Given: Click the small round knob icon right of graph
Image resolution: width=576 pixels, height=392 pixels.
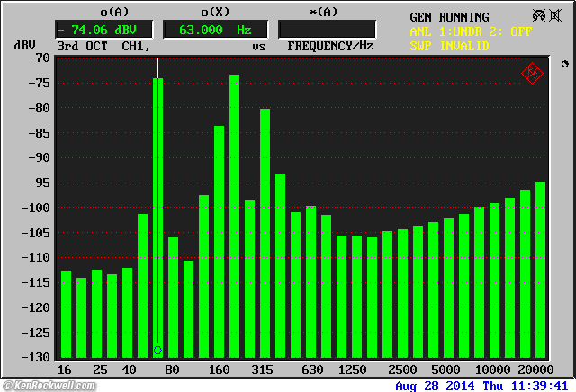Looking at the screenshot, I should click(x=564, y=65).
